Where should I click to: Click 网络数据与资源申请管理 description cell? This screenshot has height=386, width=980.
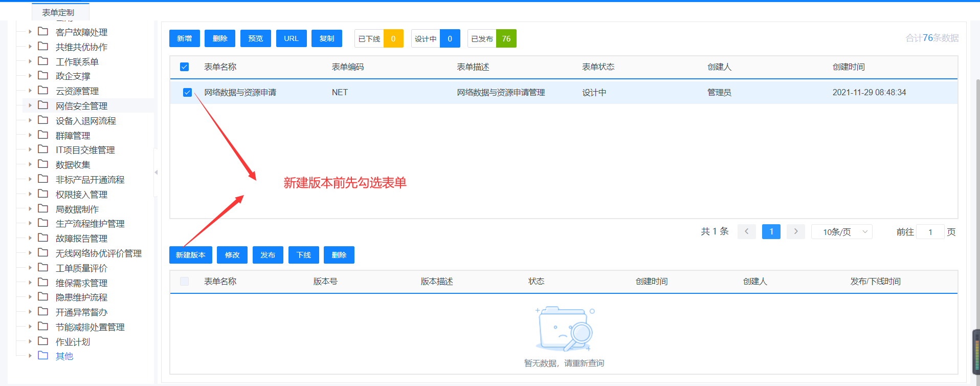coord(501,93)
